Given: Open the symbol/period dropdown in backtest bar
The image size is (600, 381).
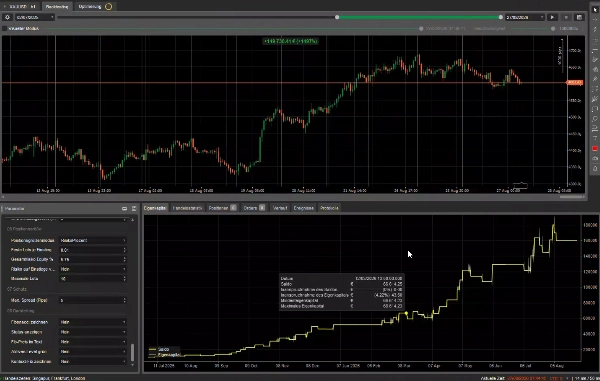Looking at the screenshot, I should [35, 17].
